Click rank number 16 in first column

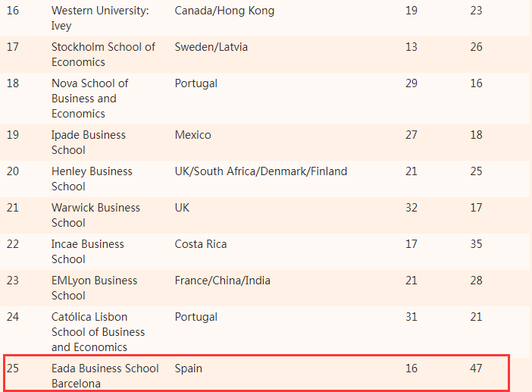tap(13, 11)
